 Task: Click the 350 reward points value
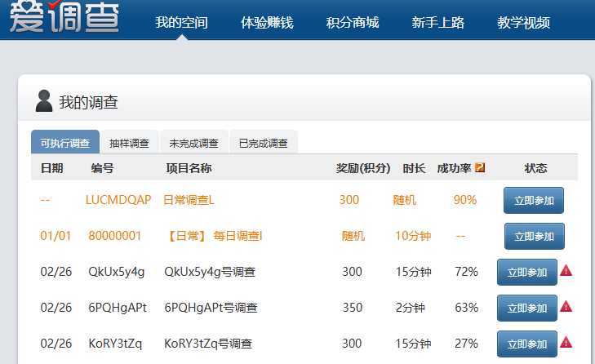pyautogui.click(x=353, y=308)
